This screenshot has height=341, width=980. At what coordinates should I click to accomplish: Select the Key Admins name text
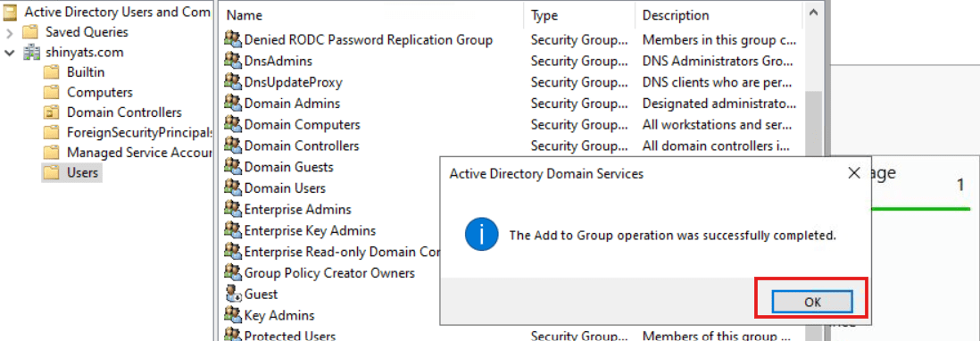pyautogui.click(x=278, y=316)
